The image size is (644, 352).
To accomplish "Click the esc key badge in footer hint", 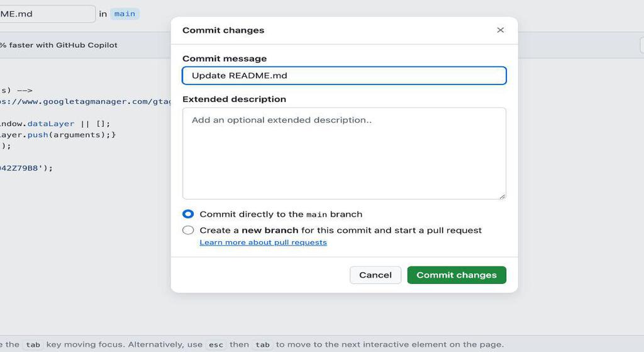I will tap(216, 344).
